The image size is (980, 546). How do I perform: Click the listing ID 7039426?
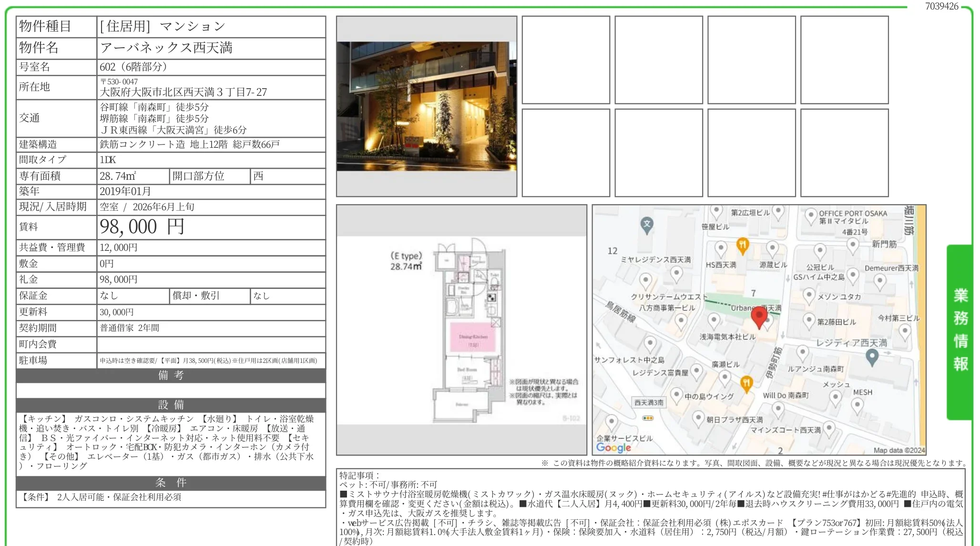click(x=941, y=6)
